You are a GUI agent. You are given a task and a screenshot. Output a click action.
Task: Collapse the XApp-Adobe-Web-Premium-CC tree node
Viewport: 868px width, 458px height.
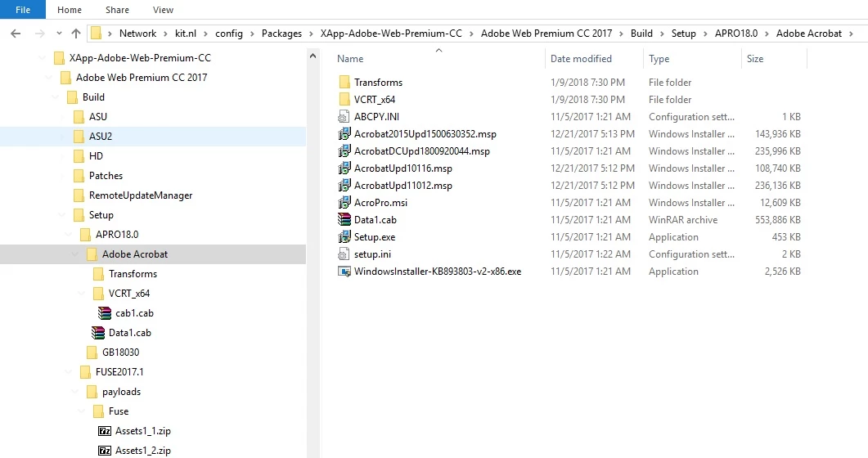(x=42, y=57)
